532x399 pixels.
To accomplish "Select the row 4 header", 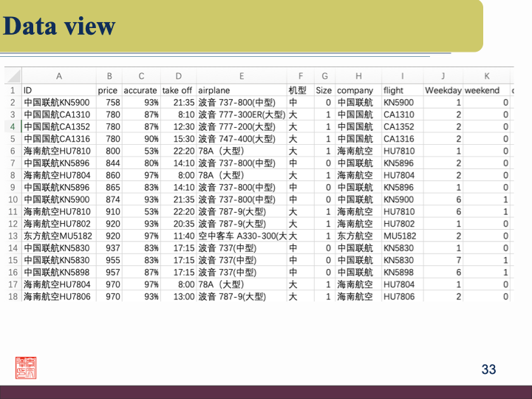I will (13, 126).
